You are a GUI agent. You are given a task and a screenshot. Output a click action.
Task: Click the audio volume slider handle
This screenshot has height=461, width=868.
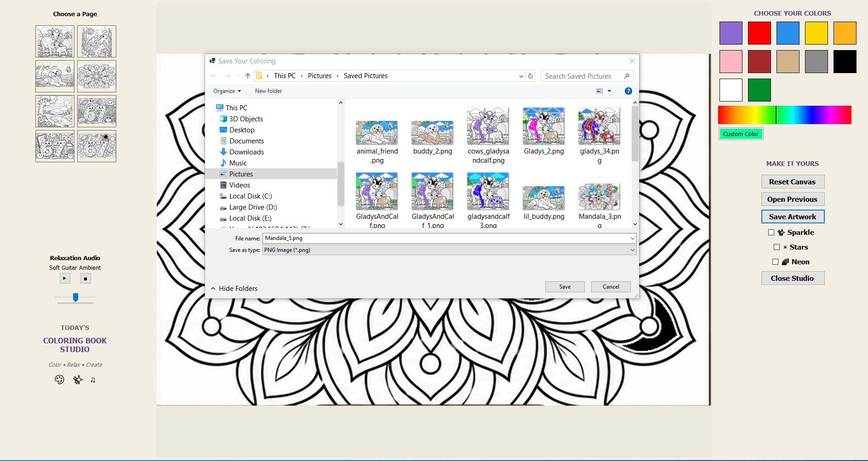75,297
